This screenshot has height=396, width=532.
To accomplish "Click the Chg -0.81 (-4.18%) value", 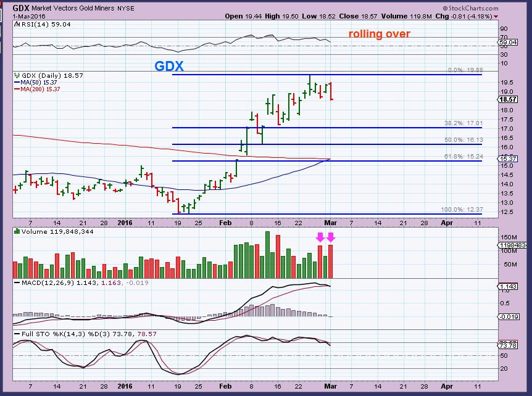I will click(x=463, y=16).
